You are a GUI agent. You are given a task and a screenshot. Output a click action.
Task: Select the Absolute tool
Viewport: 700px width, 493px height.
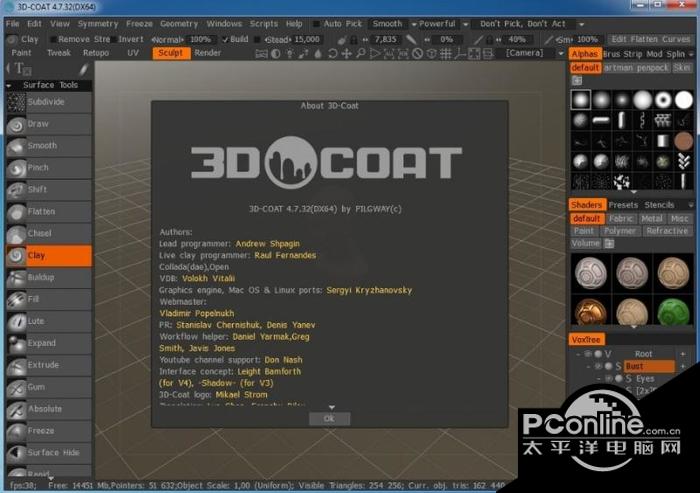pos(49,409)
